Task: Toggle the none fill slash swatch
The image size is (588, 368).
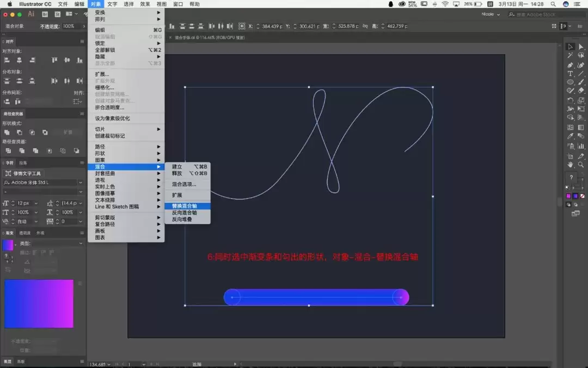Action: tap(583, 196)
